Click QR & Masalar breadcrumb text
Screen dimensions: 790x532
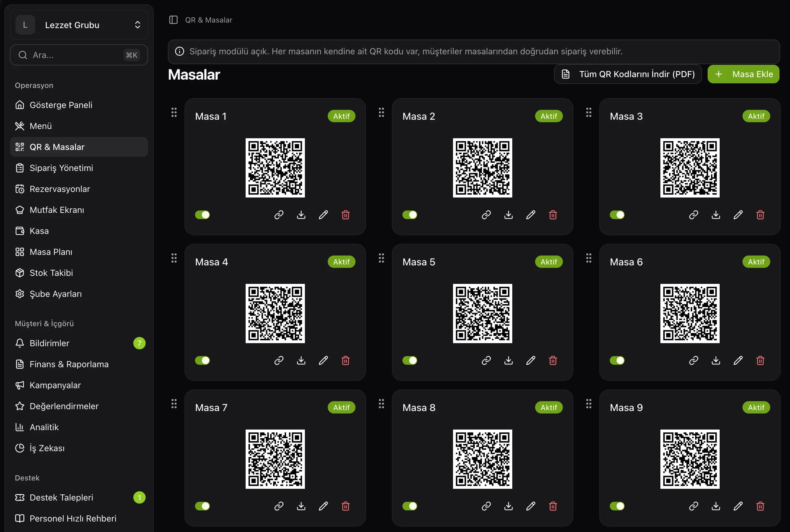coord(209,20)
